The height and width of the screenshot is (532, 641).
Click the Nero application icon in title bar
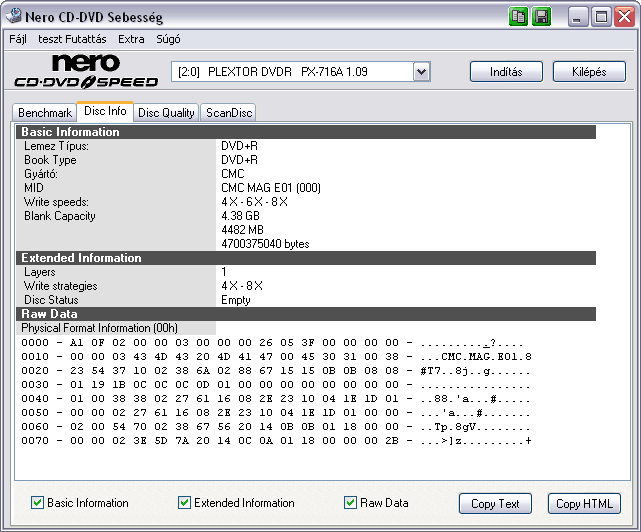[x=14, y=16]
